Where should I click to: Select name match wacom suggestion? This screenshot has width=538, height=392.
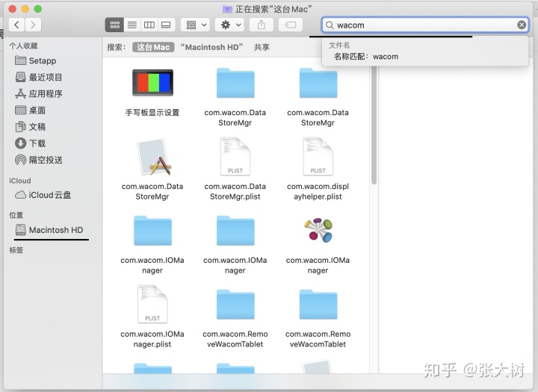coord(366,57)
